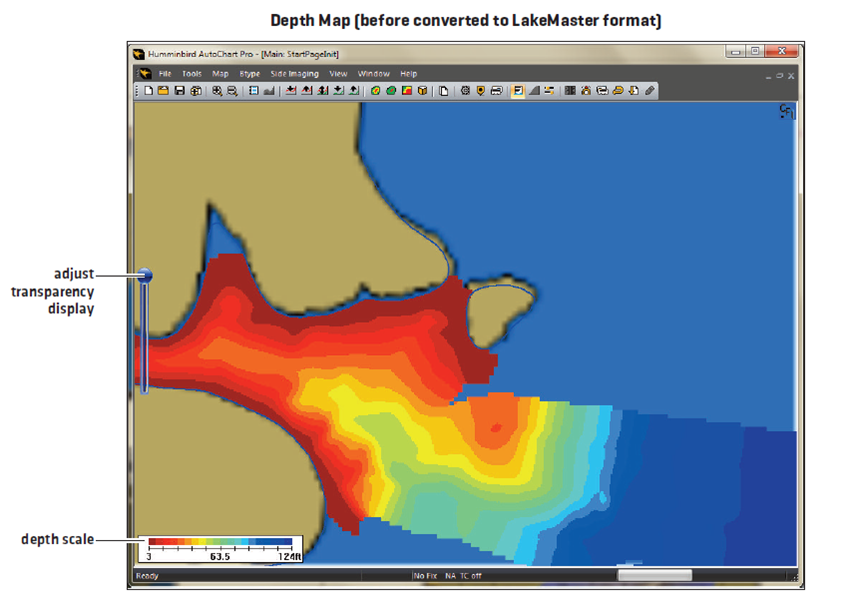Viewport: 844px width, 595px height.
Task: Open the Map menu
Action: tap(220, 74)
